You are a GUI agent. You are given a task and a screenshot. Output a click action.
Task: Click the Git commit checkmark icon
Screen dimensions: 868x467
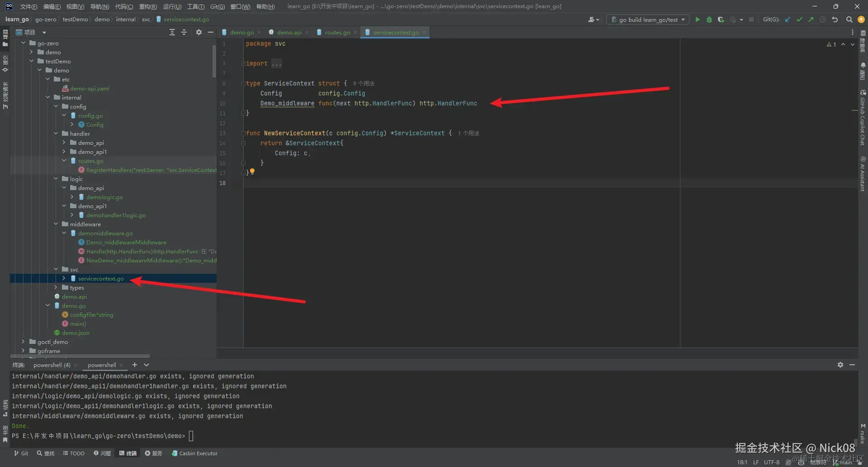tap(799, 19)
